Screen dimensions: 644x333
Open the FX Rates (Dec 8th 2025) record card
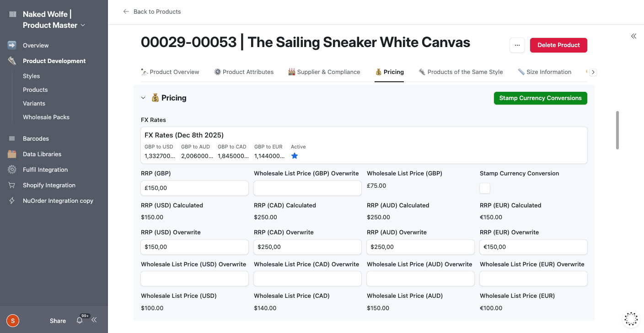tap(364, 145)
